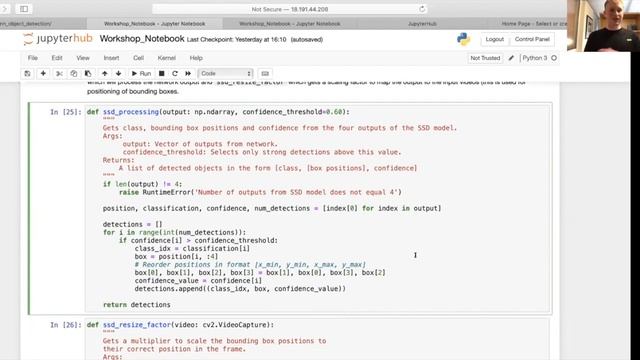The height and width of the screenshot is (360, 640).
Task: Paste cells below icon
Action: coord(88,73)
